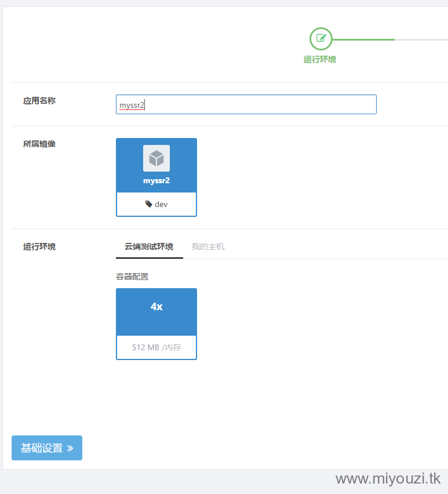
Task: Select the myssr2 image card
Action: tap(156, 177)
